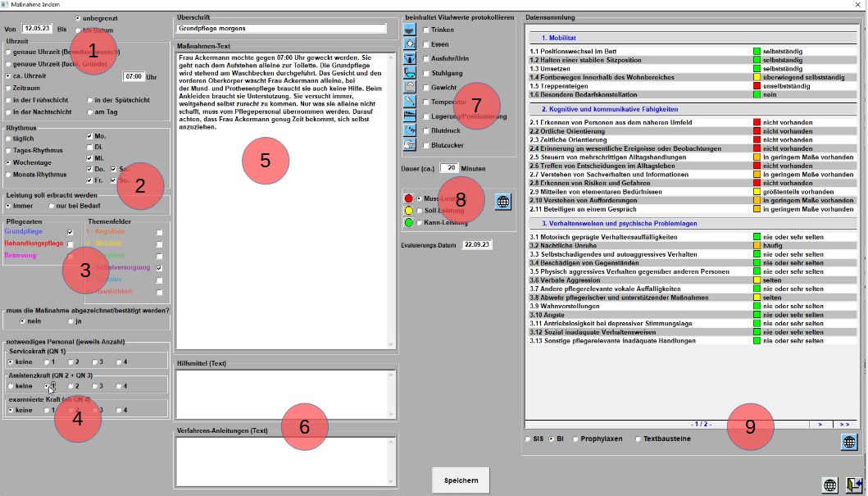Check the Di. weekday checkbox
868x496 pixels.
coord(89,148)
